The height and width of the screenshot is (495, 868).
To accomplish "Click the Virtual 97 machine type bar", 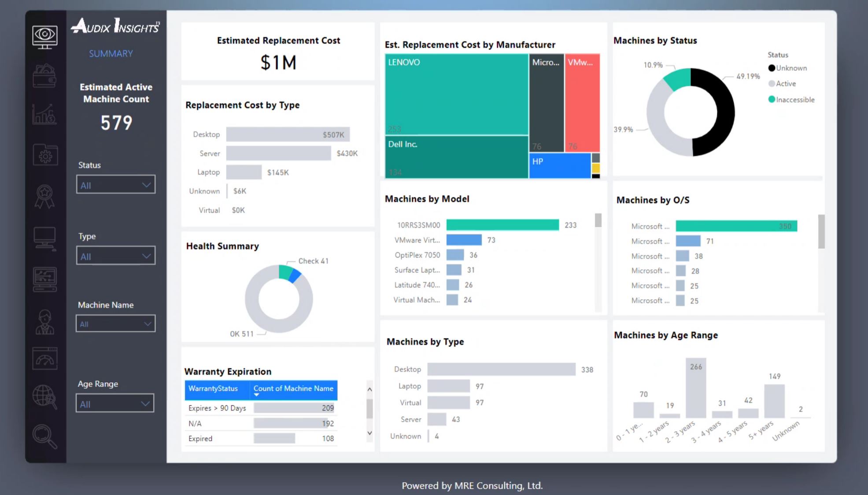I will coord(448,403).
